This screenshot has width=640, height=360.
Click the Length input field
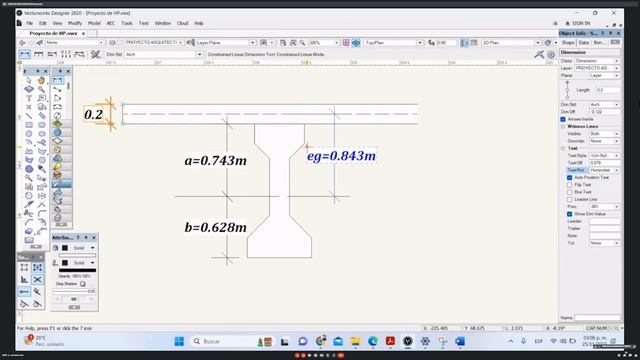(608, 90)
